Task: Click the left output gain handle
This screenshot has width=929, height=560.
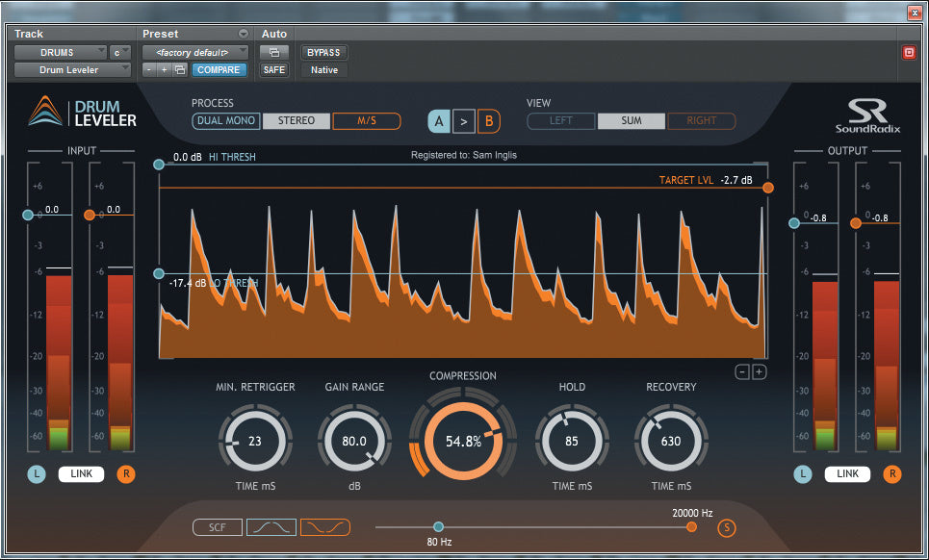Action: click(794, 223)
